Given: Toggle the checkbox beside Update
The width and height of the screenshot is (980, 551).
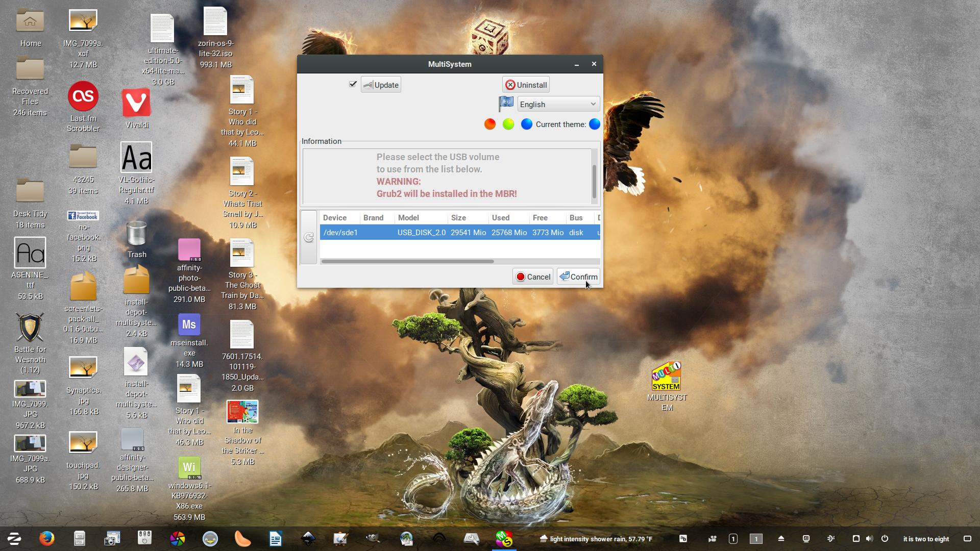Looking at the screenshot, I should coord(353,84).
